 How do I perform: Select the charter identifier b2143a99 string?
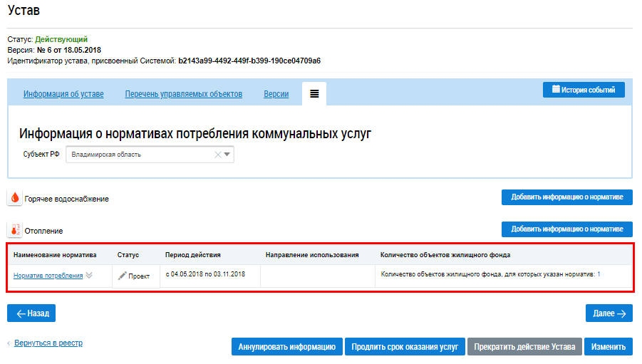coord(249,61)
